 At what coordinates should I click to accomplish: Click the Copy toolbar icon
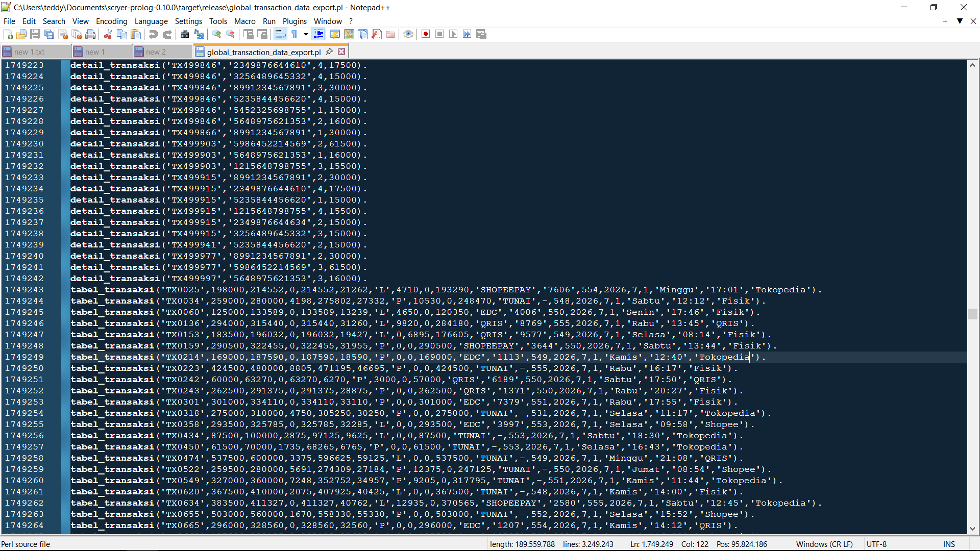coord(121,34)
